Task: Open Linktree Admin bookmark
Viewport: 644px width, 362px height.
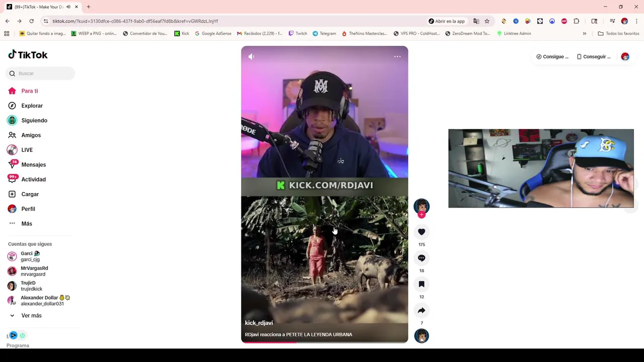Action: point(514,34)
